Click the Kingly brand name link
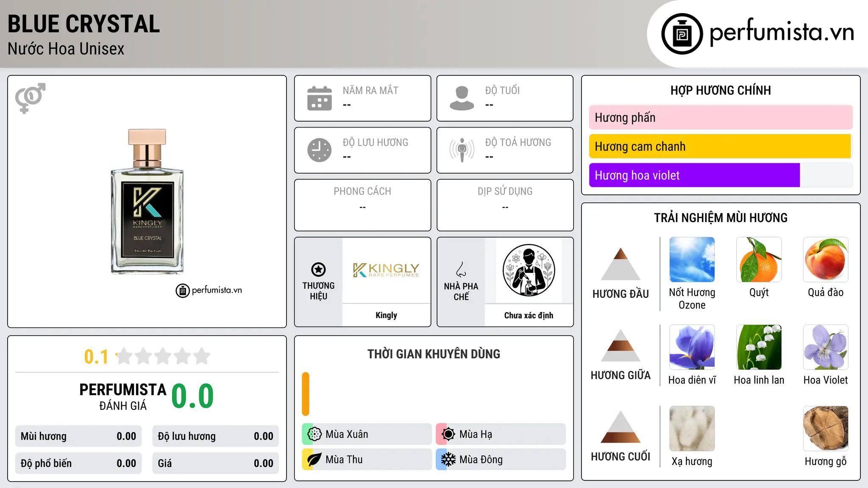Screen dimensions: 868x488 (x=386, y=315)
